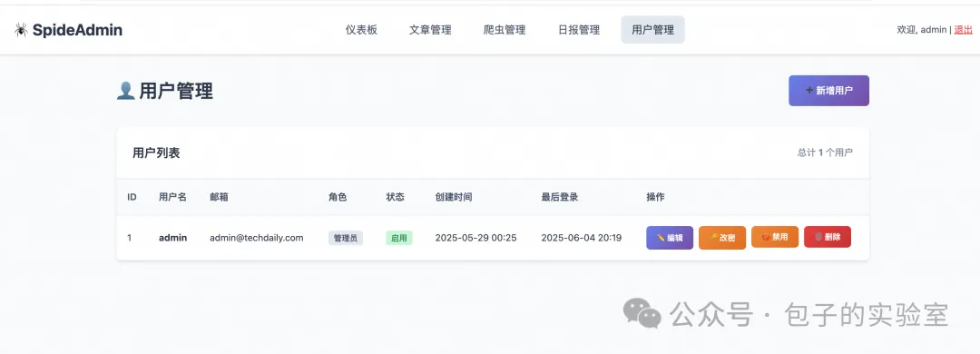Click the key 改密 button for admin
The width and height of the screenshot is (980, 354).
click(x=722, y=238)
